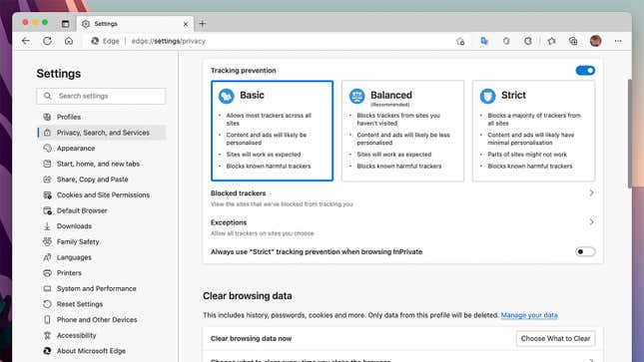Viewport: 644px width, 362px height.
Task: Click the Basic level icon
Action: tap(226, 96)
